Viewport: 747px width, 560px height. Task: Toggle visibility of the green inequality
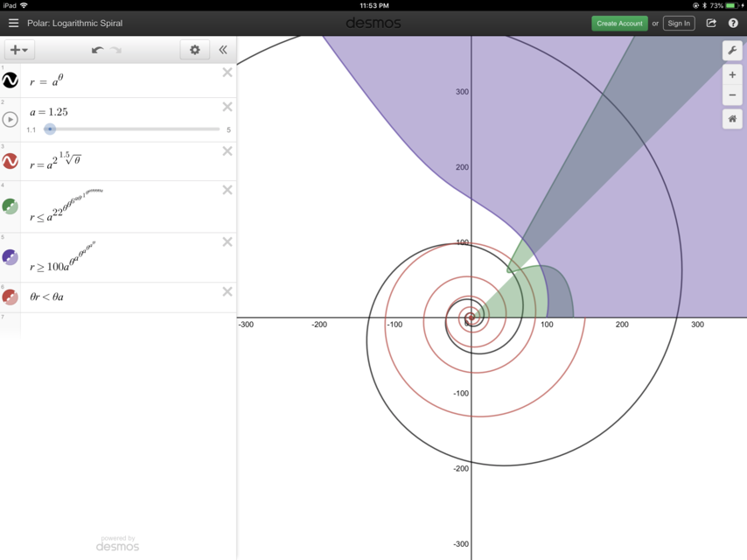(x=10, y=206)
